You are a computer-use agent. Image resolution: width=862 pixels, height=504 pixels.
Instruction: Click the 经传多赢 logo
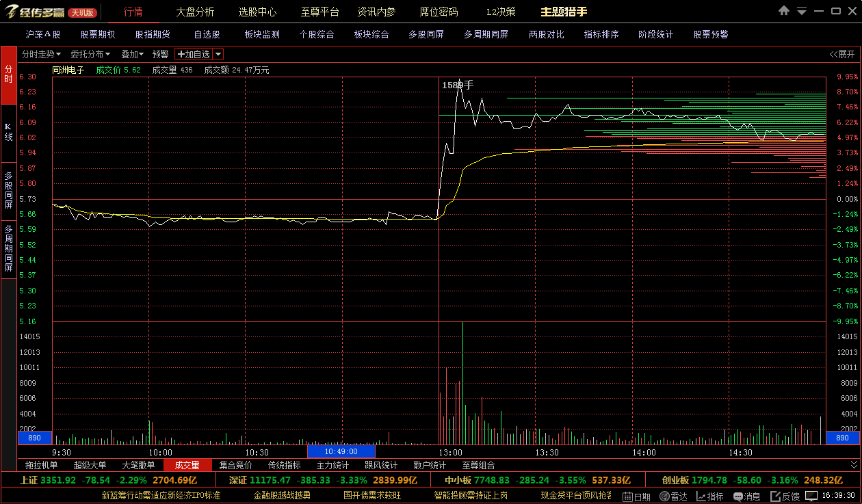pyautogui.click(x=33, y=12)
